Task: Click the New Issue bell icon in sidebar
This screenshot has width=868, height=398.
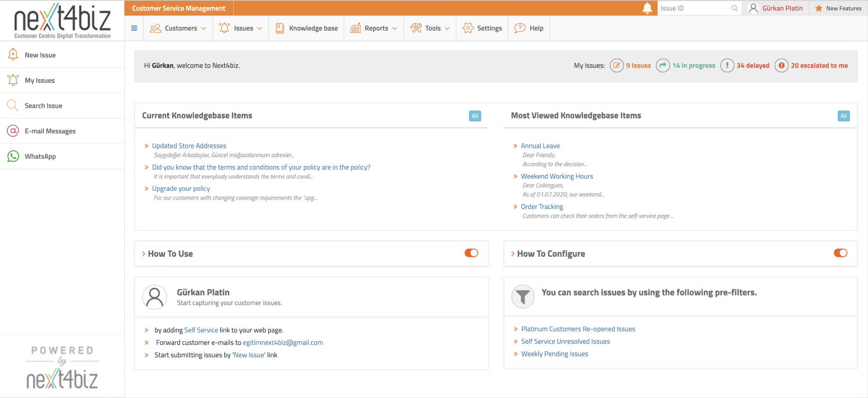Action: 13,55
